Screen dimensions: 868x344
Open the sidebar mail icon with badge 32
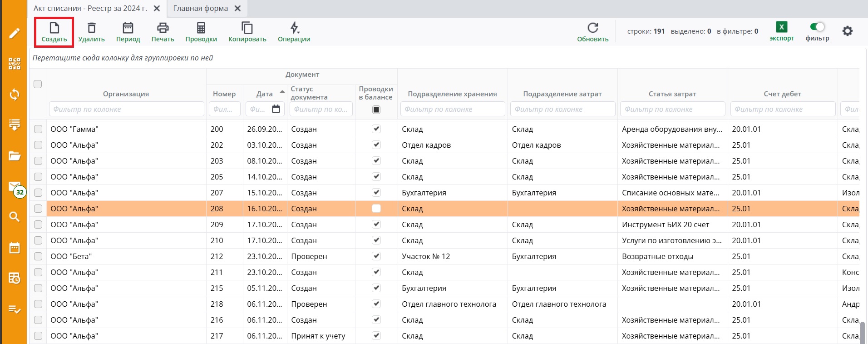(x=15, y=187)
